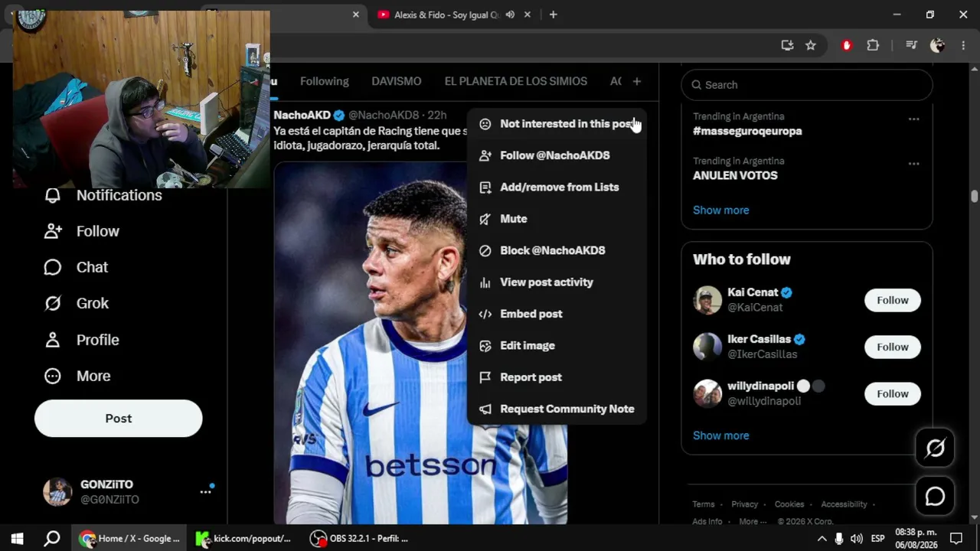Choose Report post

(x=557, y=378)
